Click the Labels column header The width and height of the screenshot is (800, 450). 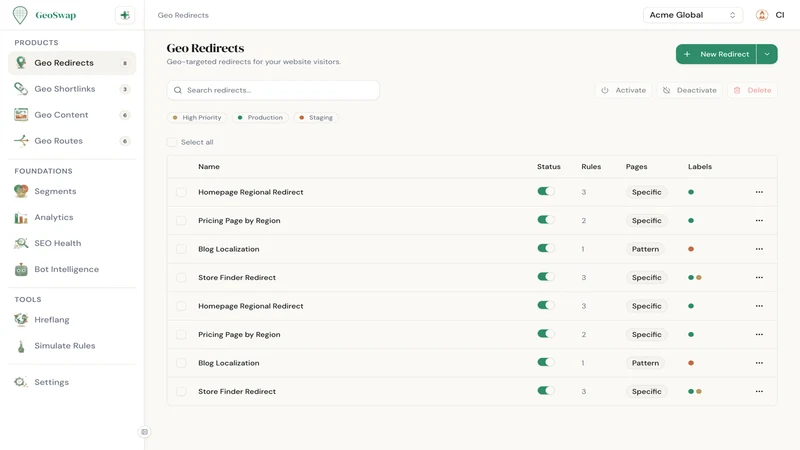699,167
